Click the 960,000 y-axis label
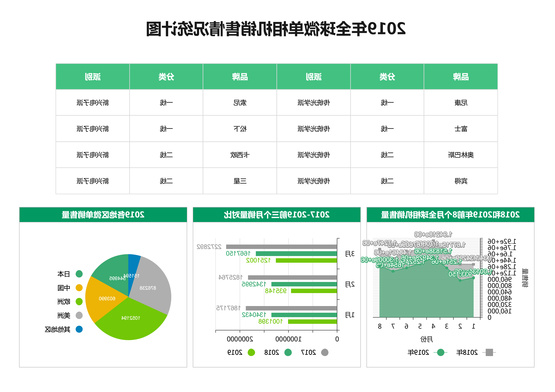The image size is (555, 392). click(499, 279)
